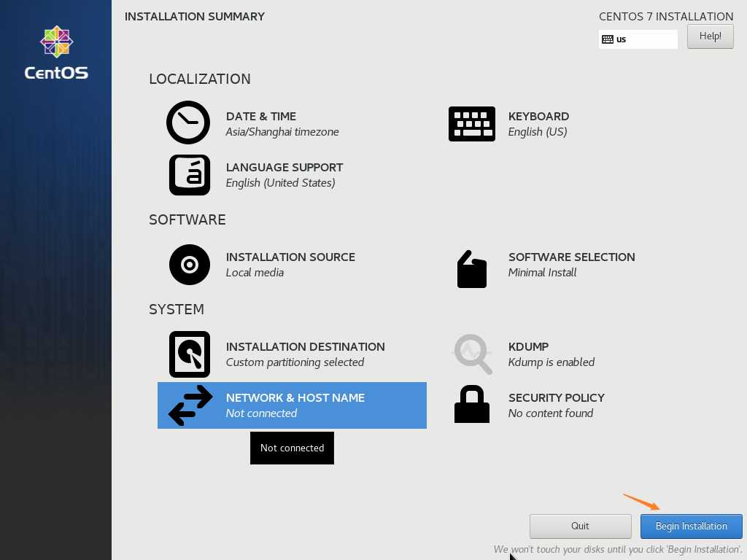Image resolution: width=747 pixels, height=560 pixels.
Task: Click 'Custom partitioning selected' status
Action: [x=295, y=362]
